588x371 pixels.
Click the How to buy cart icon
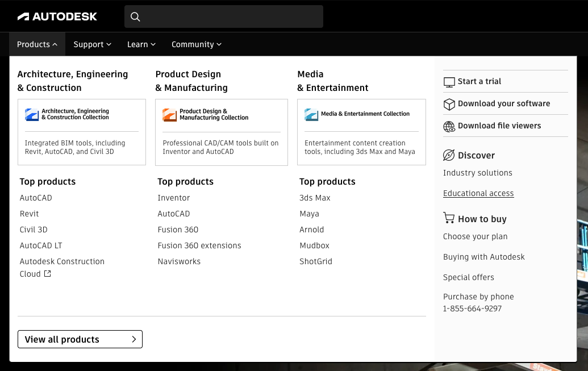pyautogui.click(x=449, y=218)
